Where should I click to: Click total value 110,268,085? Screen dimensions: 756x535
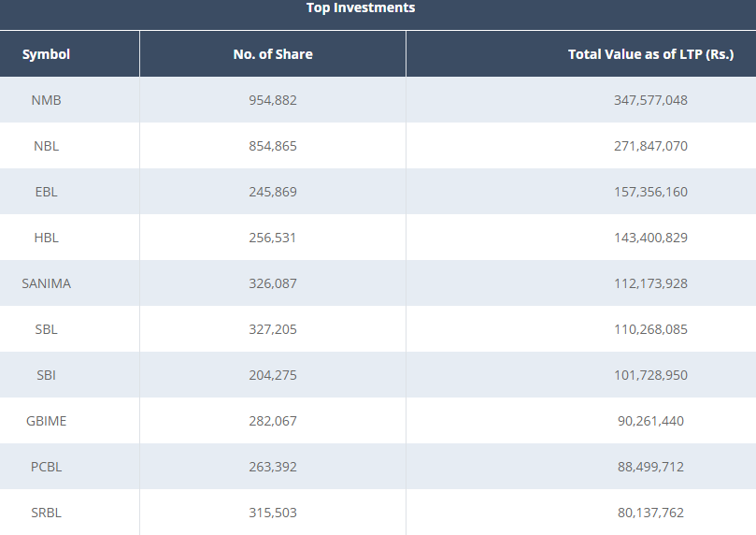pos(651,329)
